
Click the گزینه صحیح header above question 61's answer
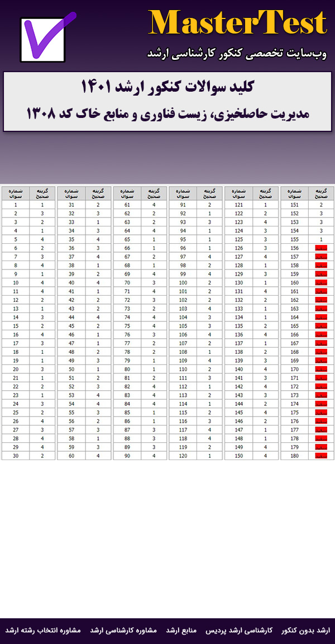click(154, 193)
